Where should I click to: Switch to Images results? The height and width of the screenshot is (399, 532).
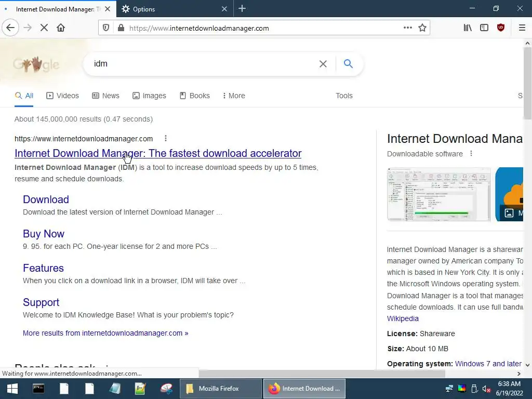tap(149, 96)
